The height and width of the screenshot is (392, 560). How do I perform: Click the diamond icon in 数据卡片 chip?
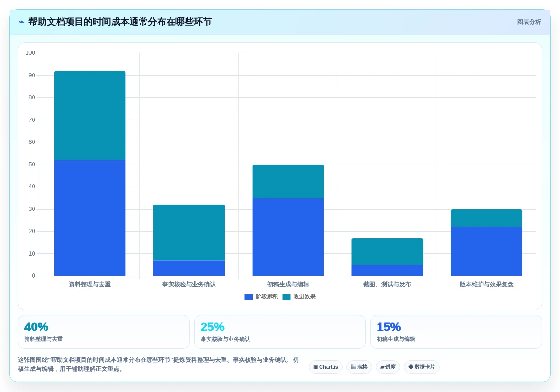point(411,367)
